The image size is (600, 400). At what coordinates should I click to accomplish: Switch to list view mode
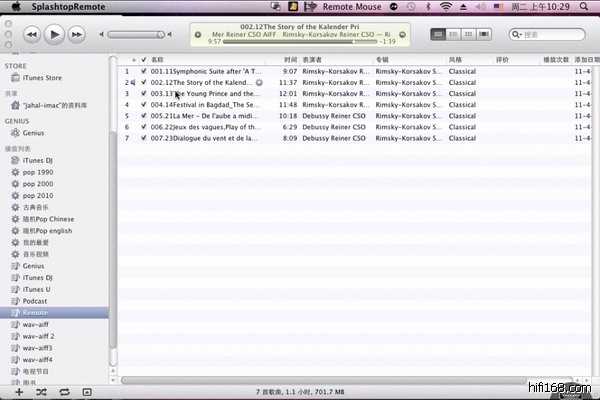440,34
